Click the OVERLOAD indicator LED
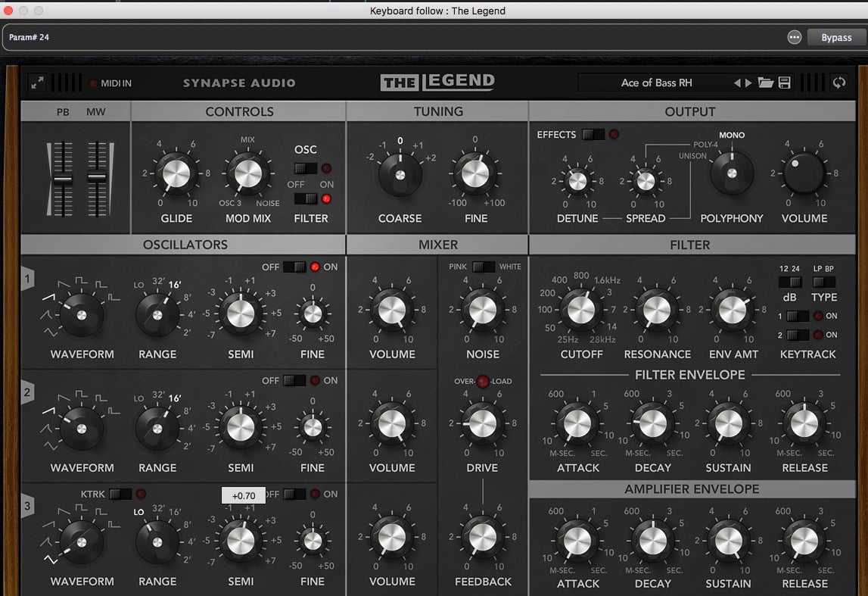This screenshot has width=868, height=596. 483,381
